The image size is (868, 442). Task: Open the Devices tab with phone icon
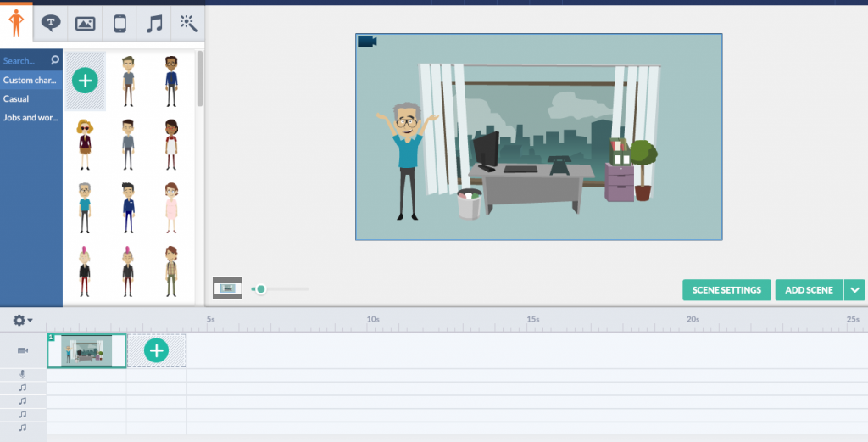[120, 23]
